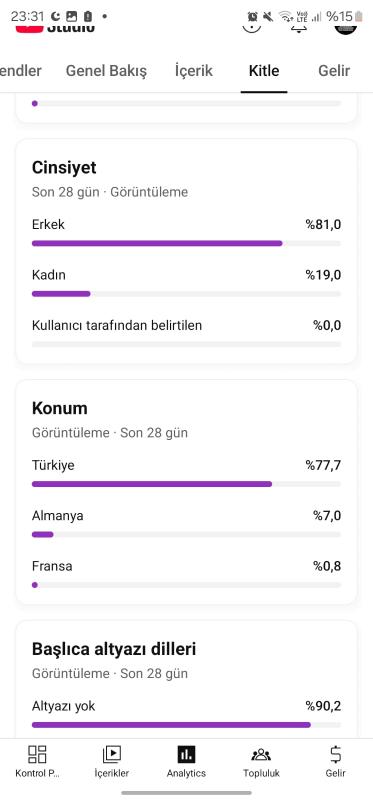Select the Türkiye location row

pos(186,473)
